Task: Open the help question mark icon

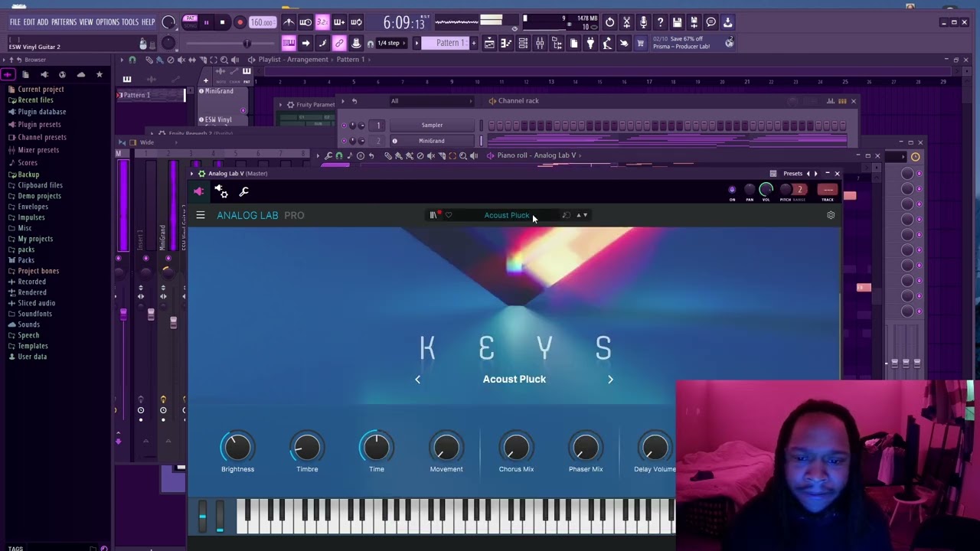Action: coord(660,22)
